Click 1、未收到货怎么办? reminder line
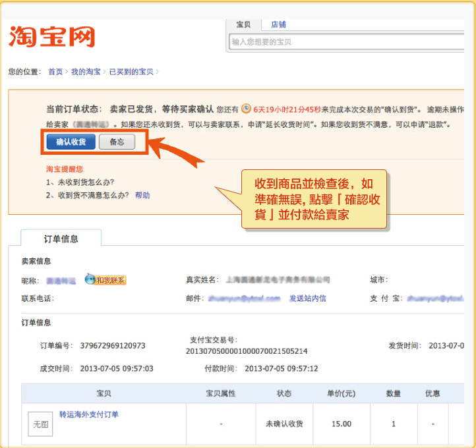Image resolution: width=476 pixels, height=448 pixels. [80, 182]
